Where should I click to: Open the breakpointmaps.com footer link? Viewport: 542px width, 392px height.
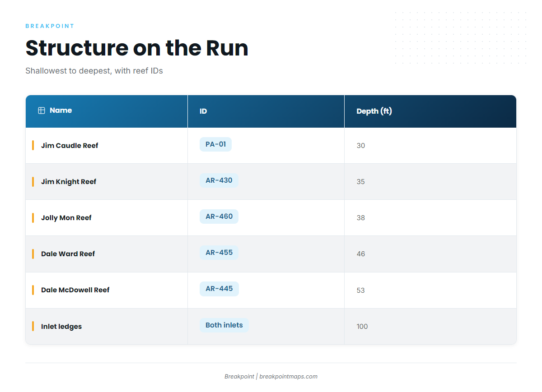click(x=288, y=376)
